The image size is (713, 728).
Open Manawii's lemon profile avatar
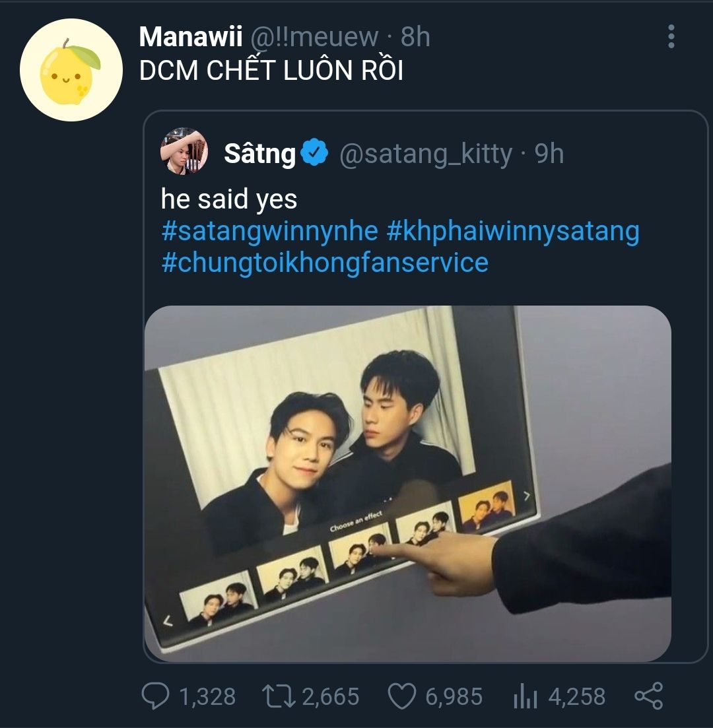pyautogui.click(x=71, y=70)
